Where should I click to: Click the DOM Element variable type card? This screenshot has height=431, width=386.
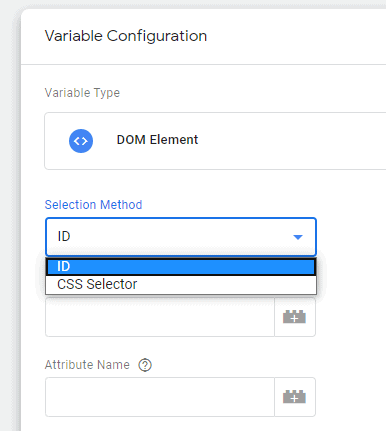pos(215,141)
